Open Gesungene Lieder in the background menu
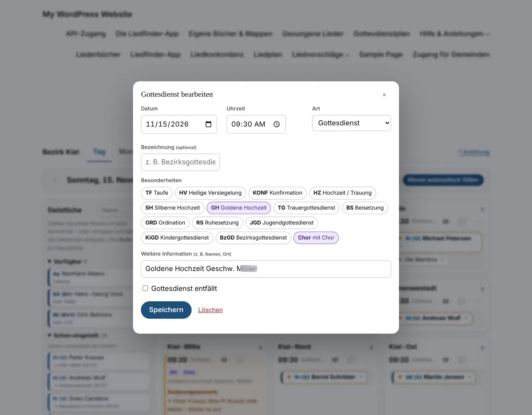 tap(313, 34)
